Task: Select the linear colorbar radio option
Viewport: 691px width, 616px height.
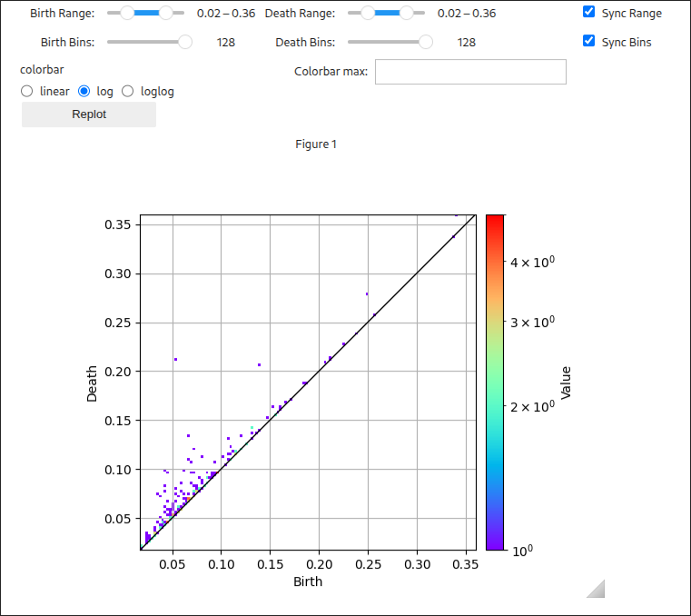Action: [x=27, y=91]
